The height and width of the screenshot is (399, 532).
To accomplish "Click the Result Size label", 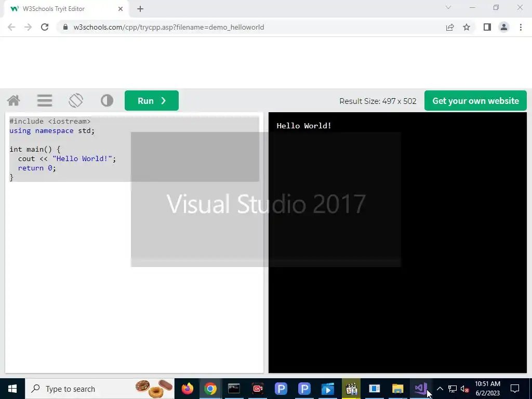I will [x=378, y=101].
